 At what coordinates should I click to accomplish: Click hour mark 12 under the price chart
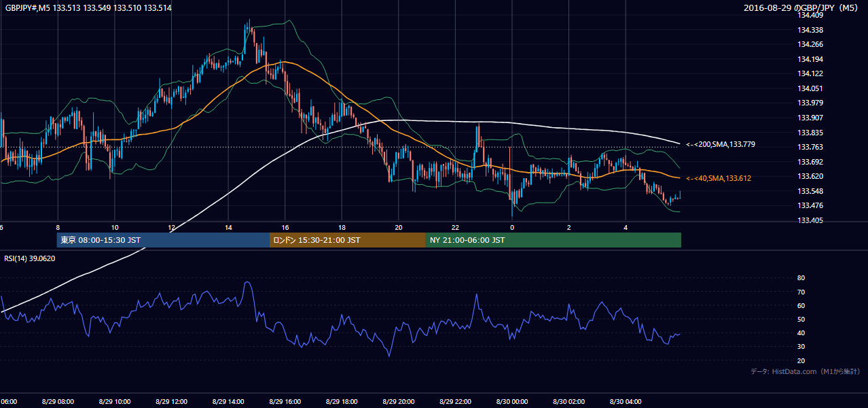point(172,227)
